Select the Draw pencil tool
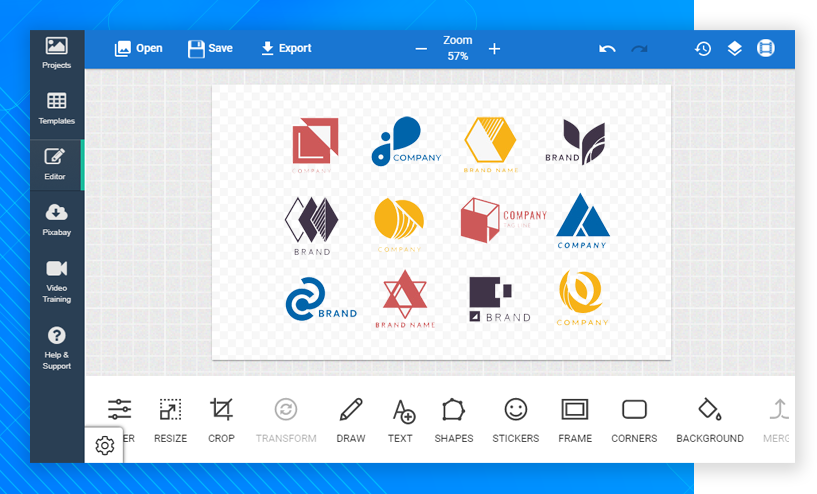 click(x=351, y=420)
